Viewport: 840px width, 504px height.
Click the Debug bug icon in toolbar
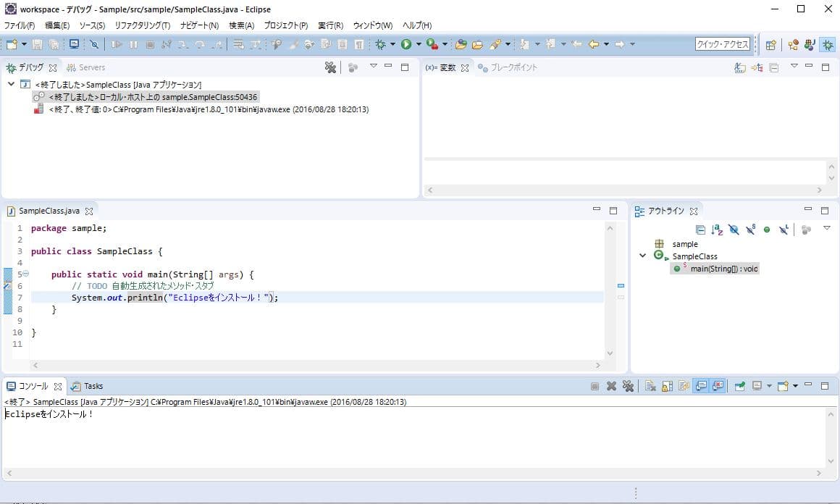click(380, 45)
